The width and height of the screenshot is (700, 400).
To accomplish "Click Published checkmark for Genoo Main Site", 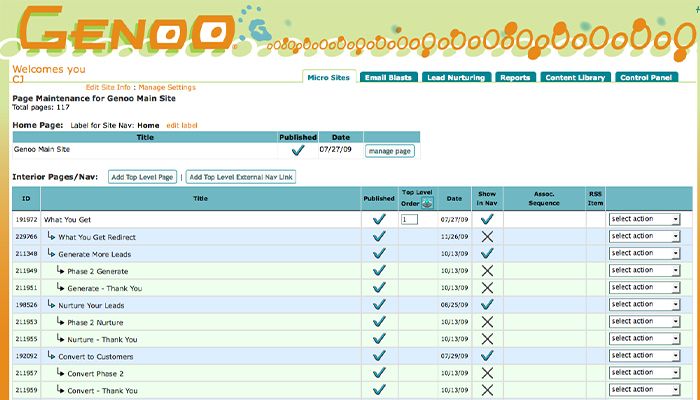I will (297, 151).
